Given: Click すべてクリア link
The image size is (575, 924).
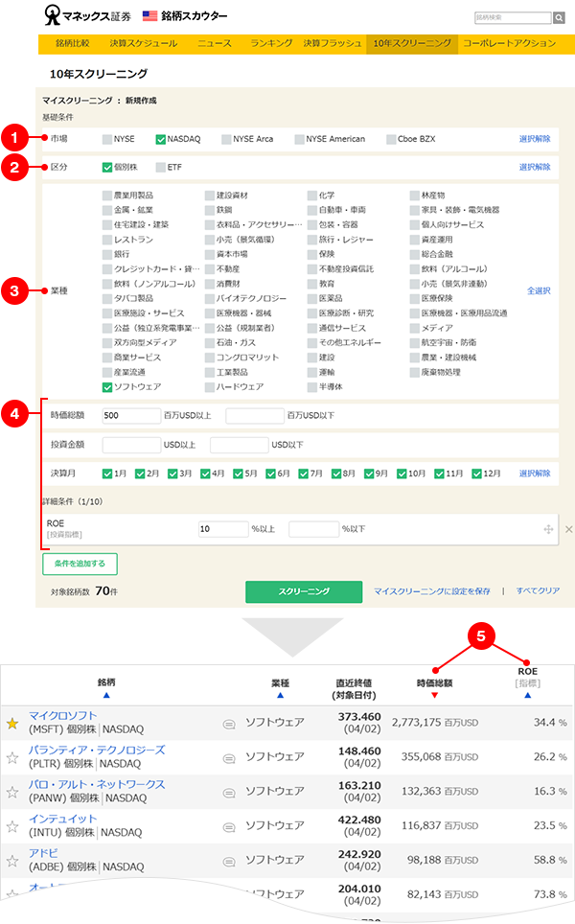Looking at the screenshot, I should (538, 591).
